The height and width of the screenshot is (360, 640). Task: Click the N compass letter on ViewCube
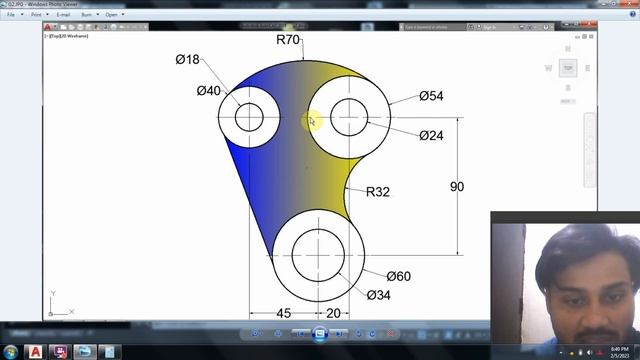(x=568, y=49)
